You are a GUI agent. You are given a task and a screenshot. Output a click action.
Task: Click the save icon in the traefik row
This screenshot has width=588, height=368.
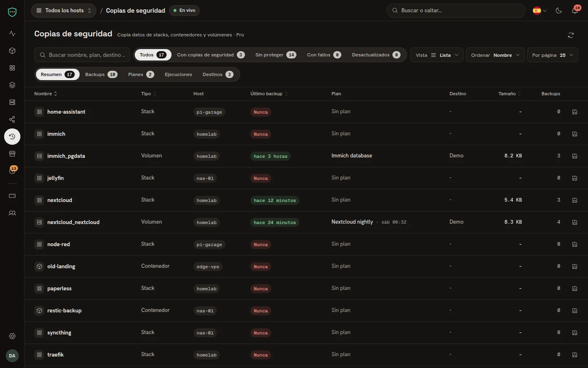point(575,355)
